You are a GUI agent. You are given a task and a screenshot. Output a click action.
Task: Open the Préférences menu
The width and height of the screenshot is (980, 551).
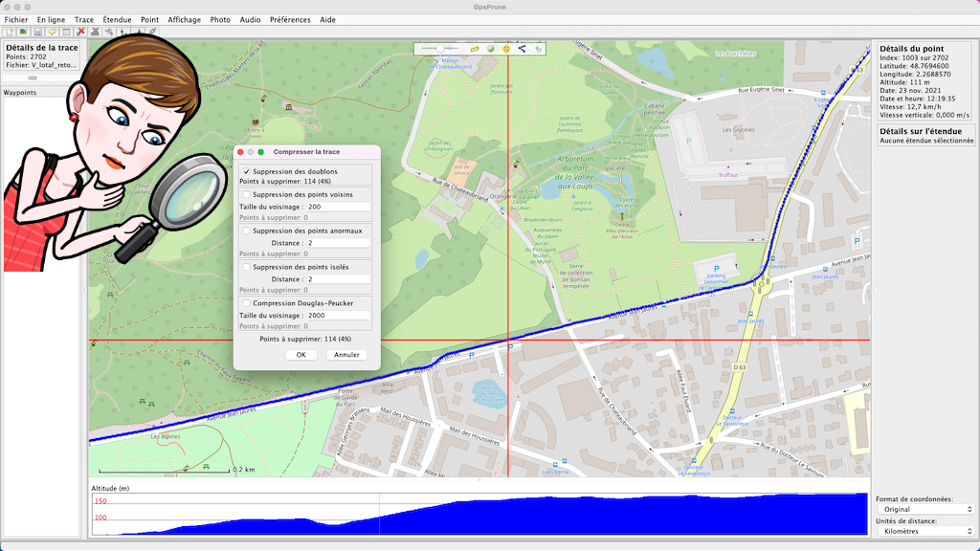pos(290,20)
